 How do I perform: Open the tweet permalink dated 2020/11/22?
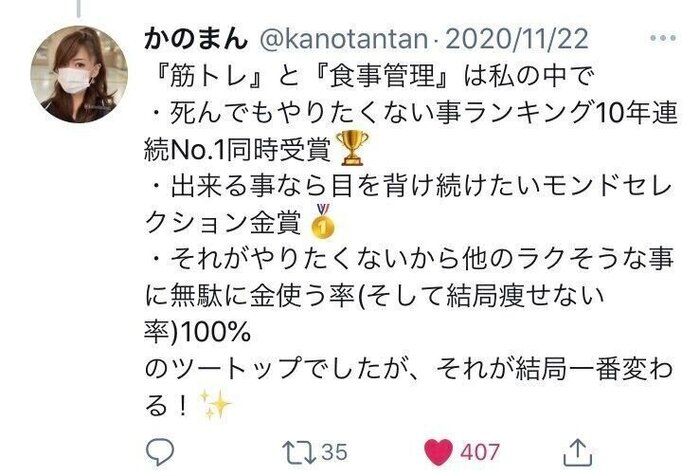[517, 39]
